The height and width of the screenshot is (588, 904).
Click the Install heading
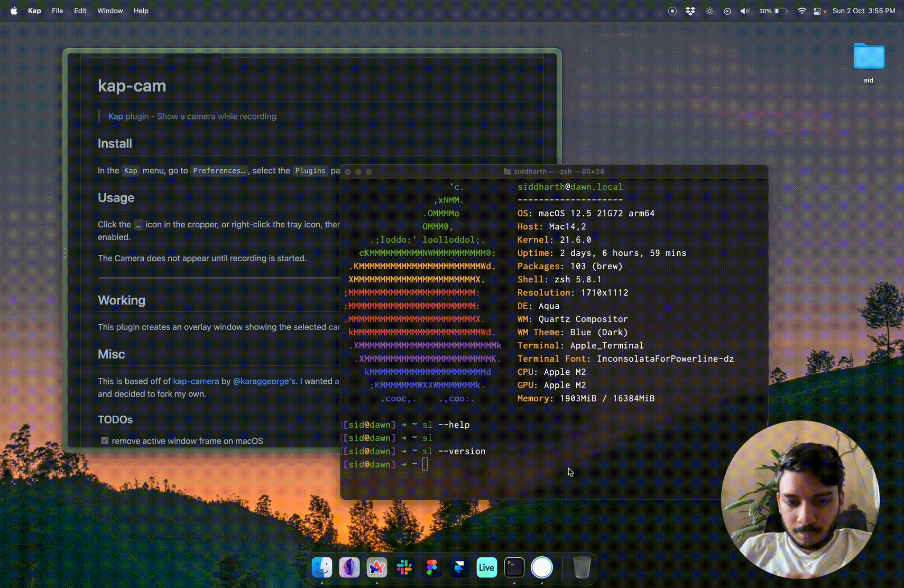pyautogui.click(x=115, y=143)
